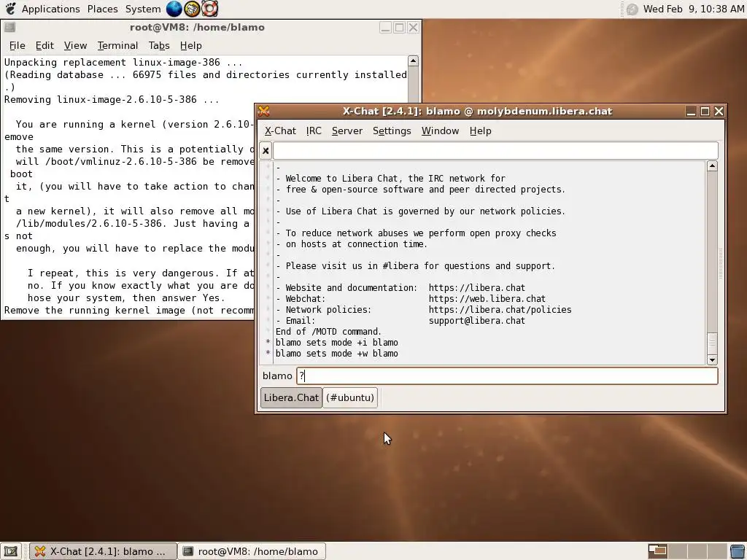747x560 pixels.
Task: Switch to the Libera.Chat server tab
Action: click(x=291, y=397)
